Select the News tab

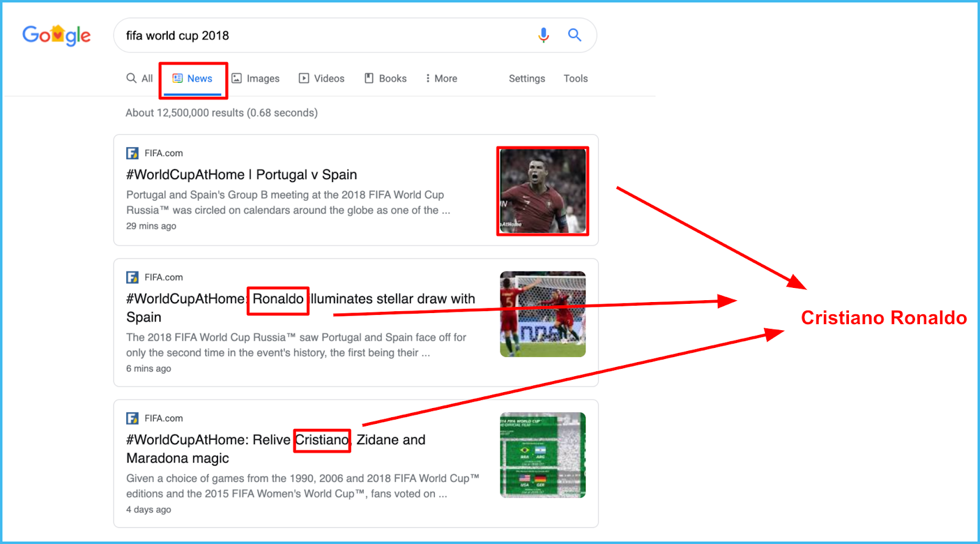tap(192, 78)
